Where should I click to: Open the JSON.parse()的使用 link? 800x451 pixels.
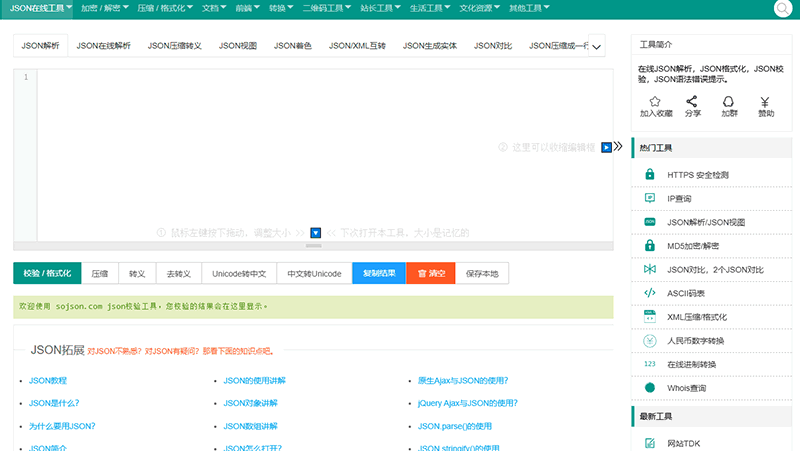[455, 426]
